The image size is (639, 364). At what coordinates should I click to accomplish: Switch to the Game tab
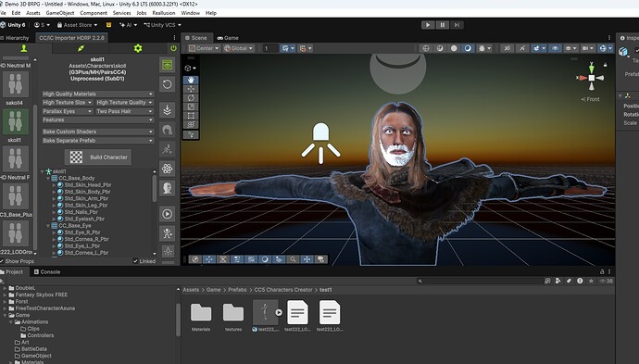228,38
